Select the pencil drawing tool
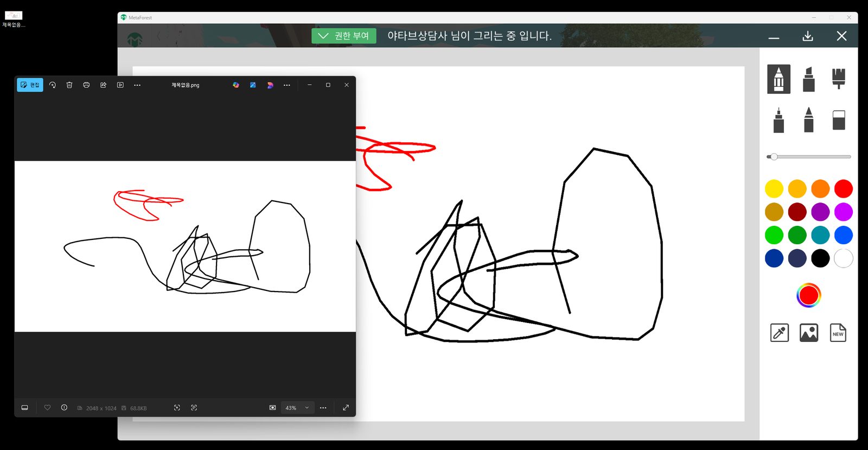The image size is (868, 450). (778, 79)
